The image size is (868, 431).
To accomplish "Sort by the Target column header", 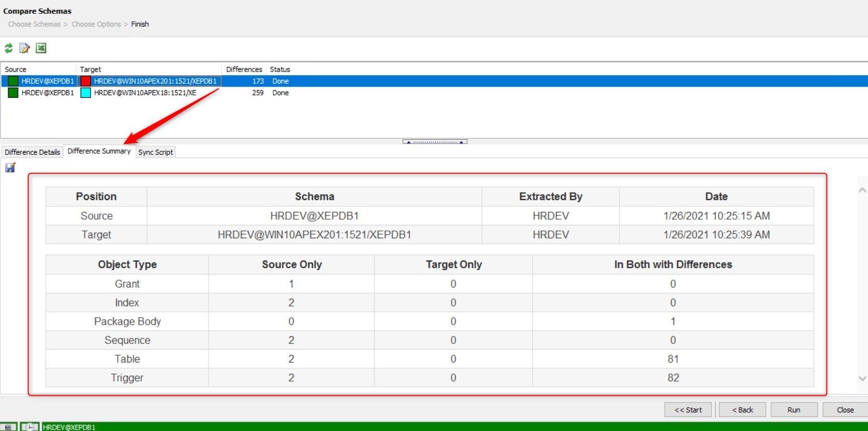I will click(x=149, y=69).
